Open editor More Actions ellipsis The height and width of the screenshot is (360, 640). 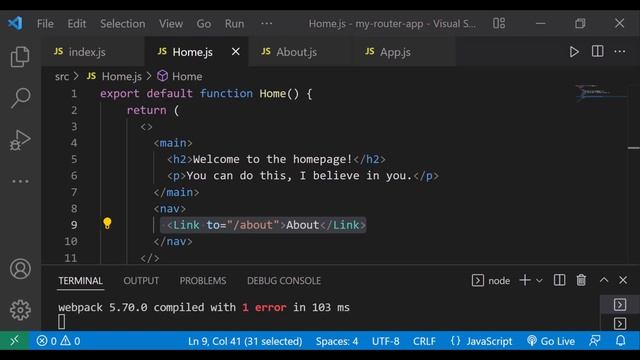point(620,51)
